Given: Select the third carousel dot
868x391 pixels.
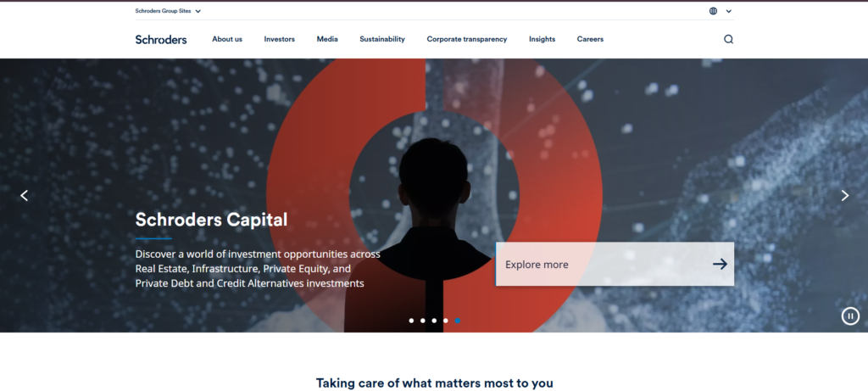Looking at the screenshot, I should (x=434, y=321).
